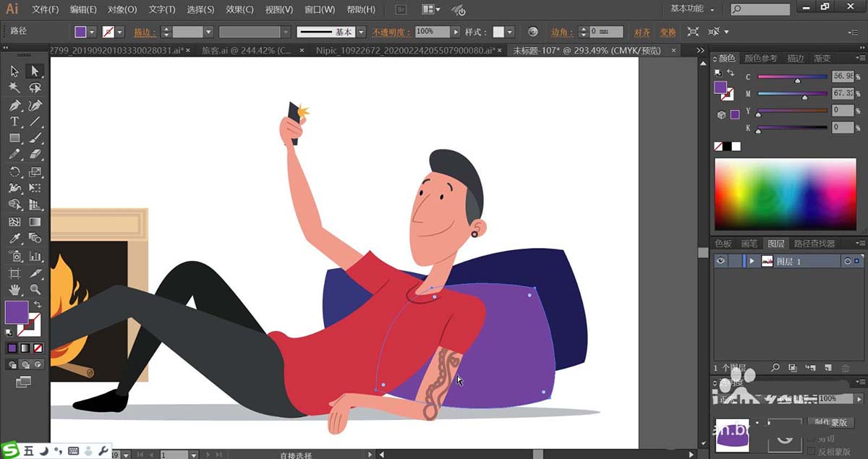
Task: Hide layer 图层 1 via eye icon
Action: 720,262
